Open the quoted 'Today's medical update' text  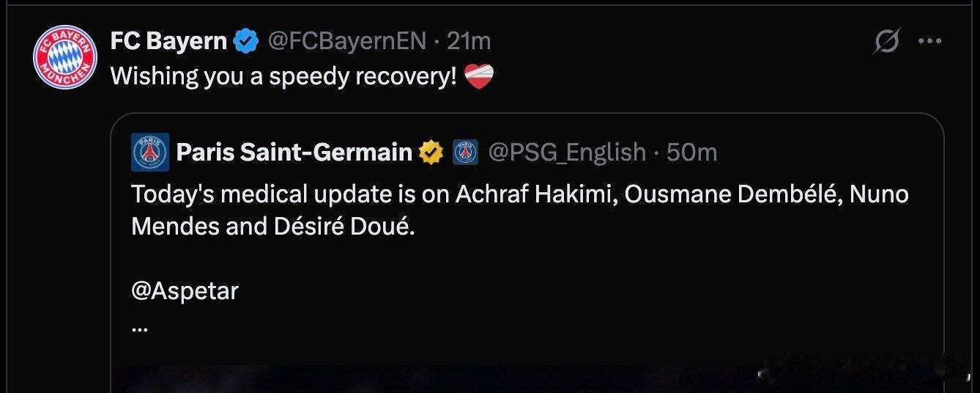pos(520,210)
